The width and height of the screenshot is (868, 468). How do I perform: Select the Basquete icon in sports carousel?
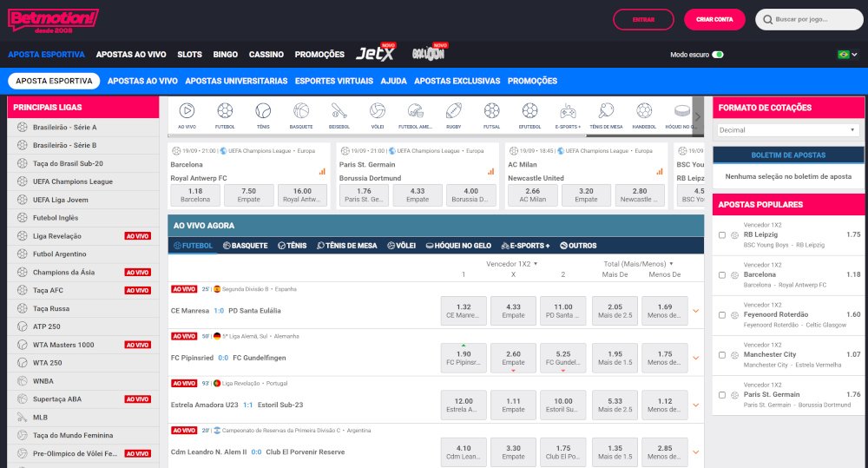[301, 111]
